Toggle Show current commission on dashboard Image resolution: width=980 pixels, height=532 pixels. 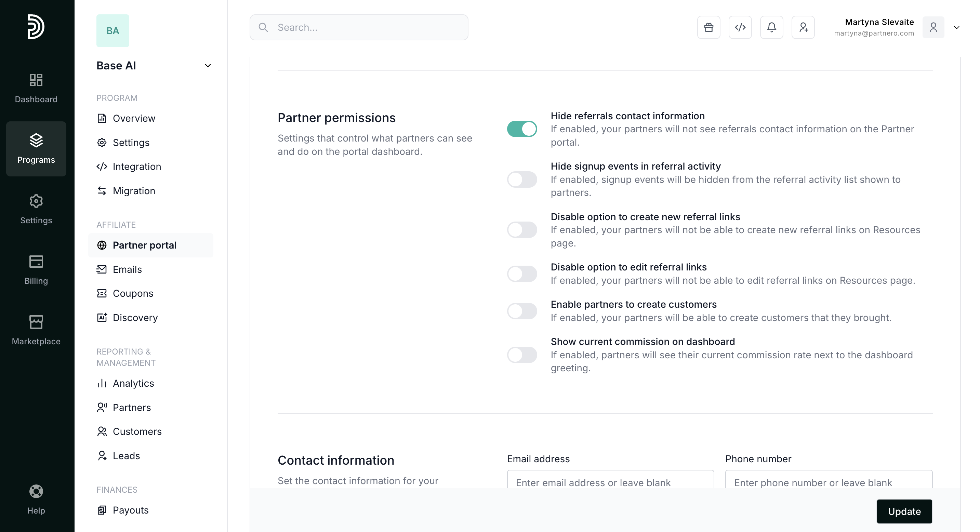(x=522, y=355)
